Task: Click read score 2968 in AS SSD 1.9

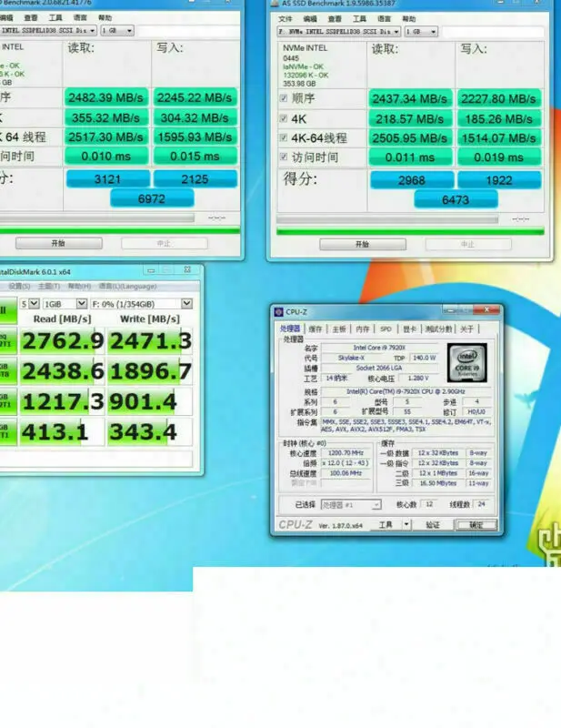Action: pos(412,180)
